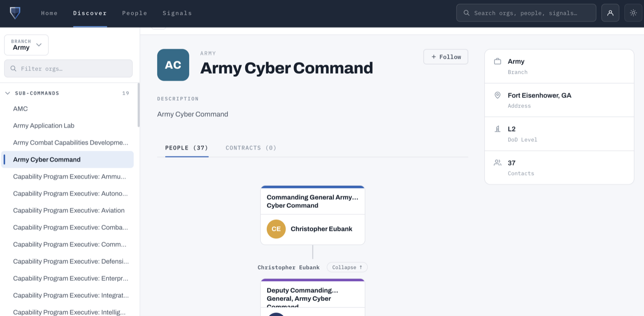Focus the global search box
Screen dimensions: 644x316
pyautogui.click(x=526, y=13)
